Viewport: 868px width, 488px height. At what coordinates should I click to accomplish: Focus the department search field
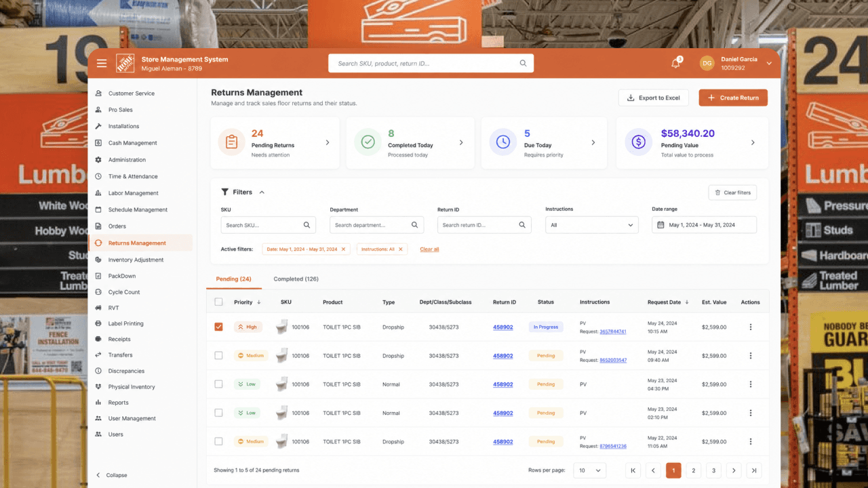coord(377,225)
